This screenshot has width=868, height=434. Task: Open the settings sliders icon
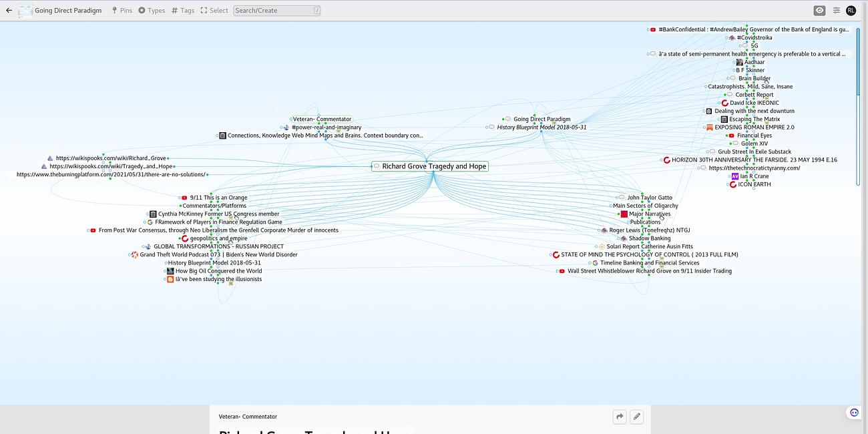point(836,10)
